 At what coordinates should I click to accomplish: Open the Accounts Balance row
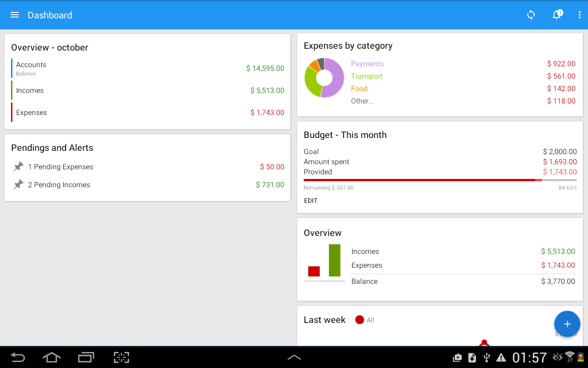click(147, 68)
